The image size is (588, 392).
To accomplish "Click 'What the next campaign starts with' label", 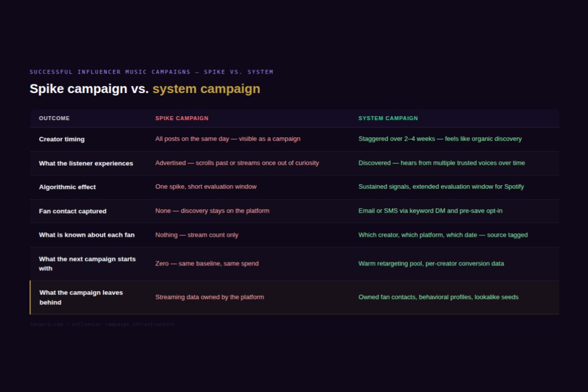I will coord(87,264).
